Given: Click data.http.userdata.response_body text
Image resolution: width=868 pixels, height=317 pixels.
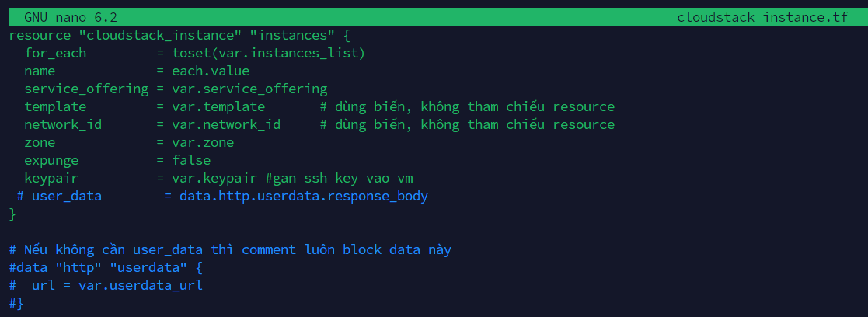Looking at the screenshot, I should click(304, 196).
